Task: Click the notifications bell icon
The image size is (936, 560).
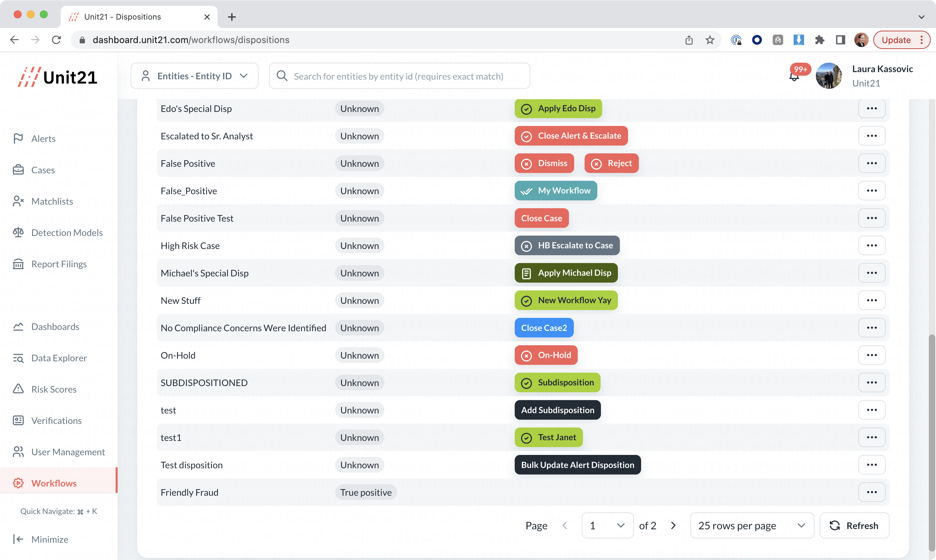Action: click(x=794, y=77)
